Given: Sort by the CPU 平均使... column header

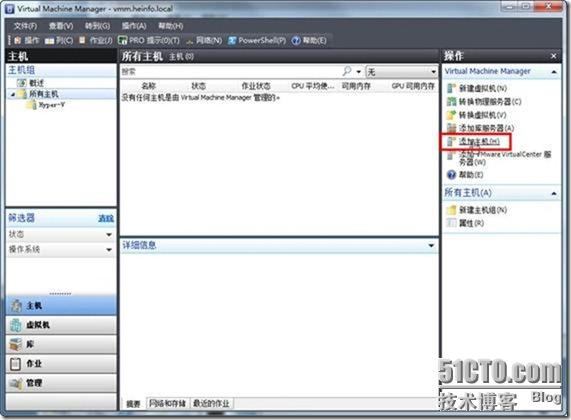Looking at the screenshot, I should pyautogui.click(x=312, y=86).
